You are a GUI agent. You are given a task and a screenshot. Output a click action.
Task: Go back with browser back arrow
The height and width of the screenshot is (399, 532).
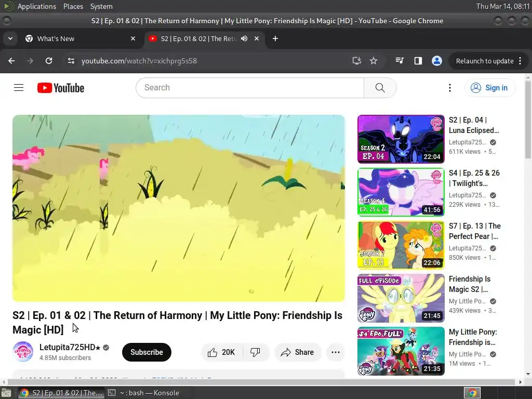pyautogui.click(x=11, y=61)
